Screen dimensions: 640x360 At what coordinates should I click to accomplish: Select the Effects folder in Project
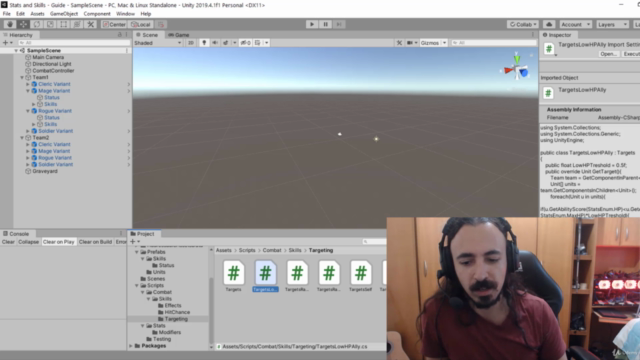pyautogui.click(x=173, y=306)
